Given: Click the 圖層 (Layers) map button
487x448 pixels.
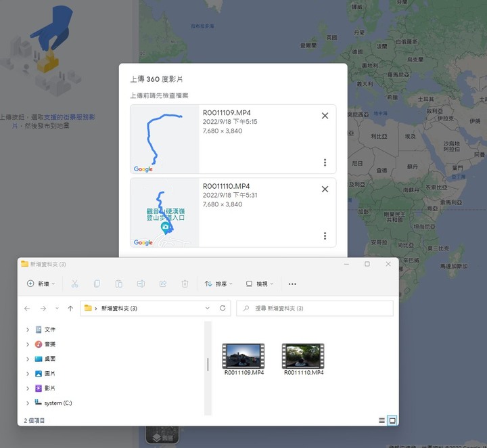Looking at the screenshot, I should (x=162, y=435).
